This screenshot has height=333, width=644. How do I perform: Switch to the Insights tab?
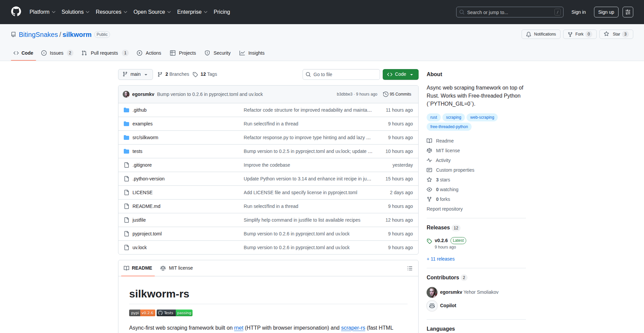point(252,53)
